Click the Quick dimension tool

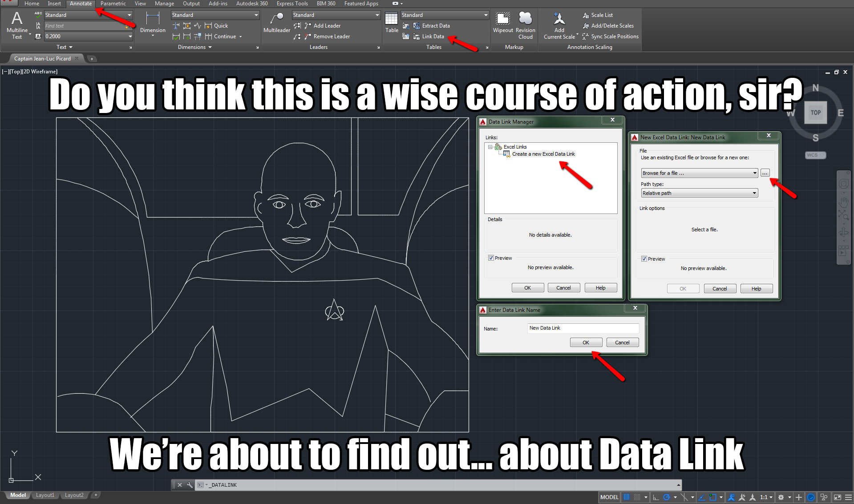[x=216, y=26]
